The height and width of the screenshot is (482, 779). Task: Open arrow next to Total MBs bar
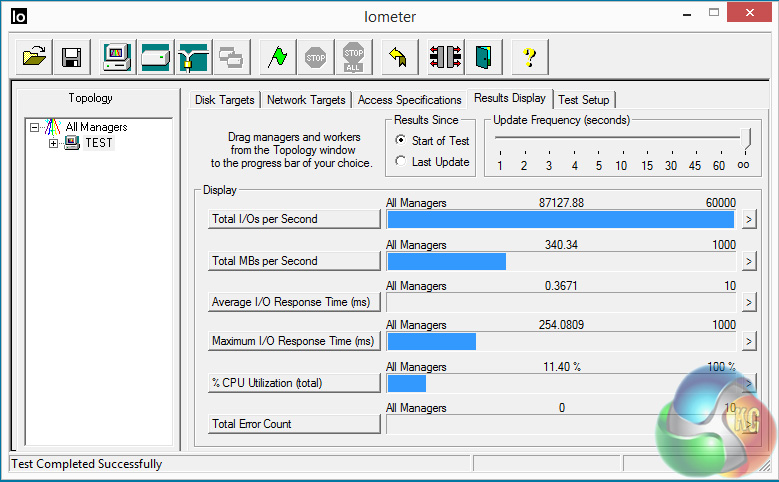pos(749,261)
